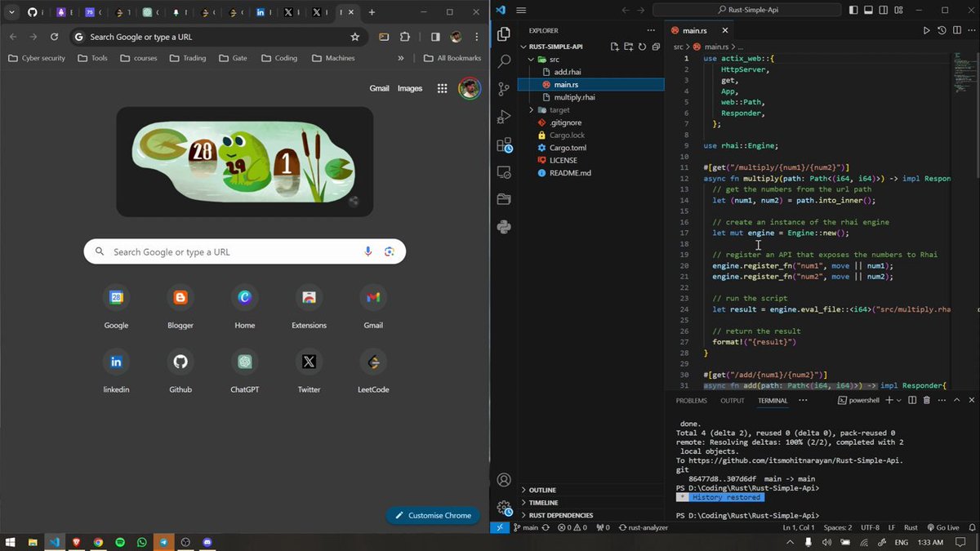Click the Google search input box
This screenshot has height=551, width=980.
click(x=244, y=251)
